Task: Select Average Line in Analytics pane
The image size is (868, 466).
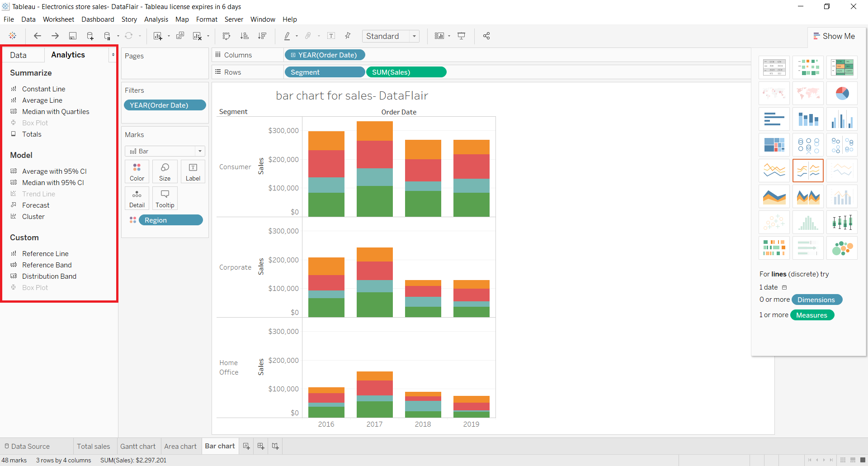Action: [42, 100]
